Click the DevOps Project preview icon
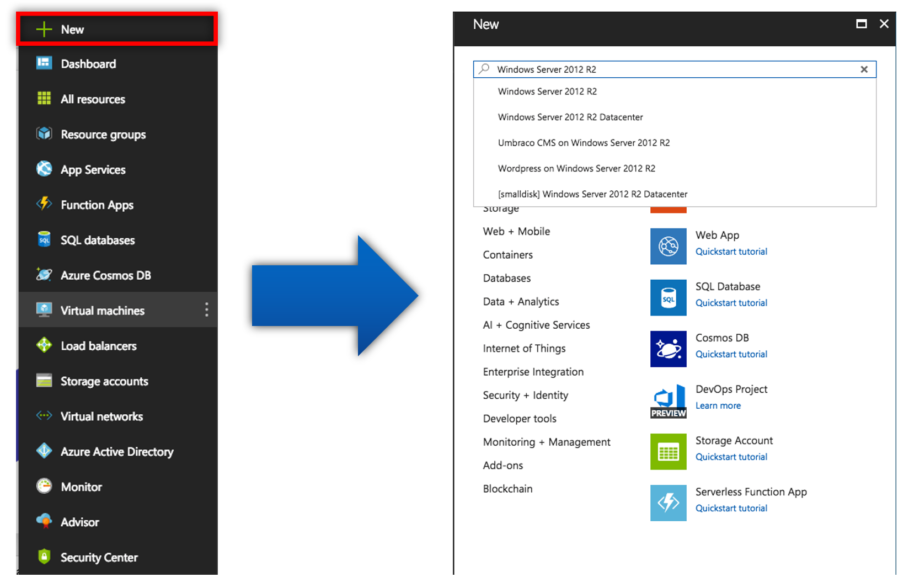Viewport: 909px width, 588px height. pos(668,401)
